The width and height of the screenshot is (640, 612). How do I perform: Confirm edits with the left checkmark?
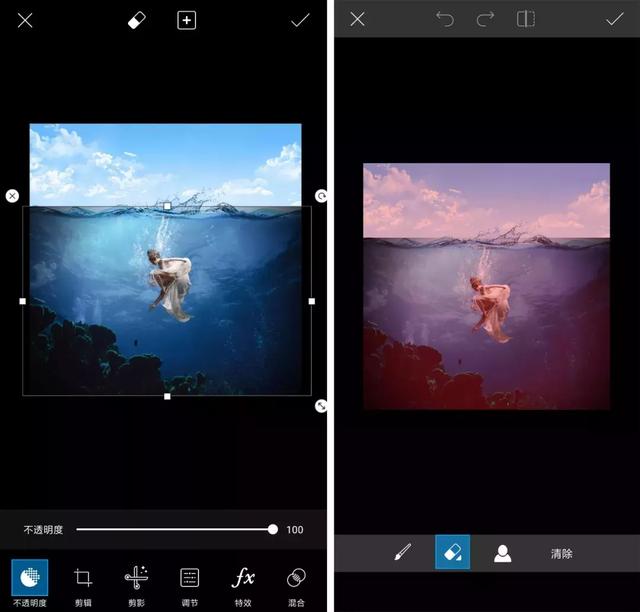click(300, 20)
